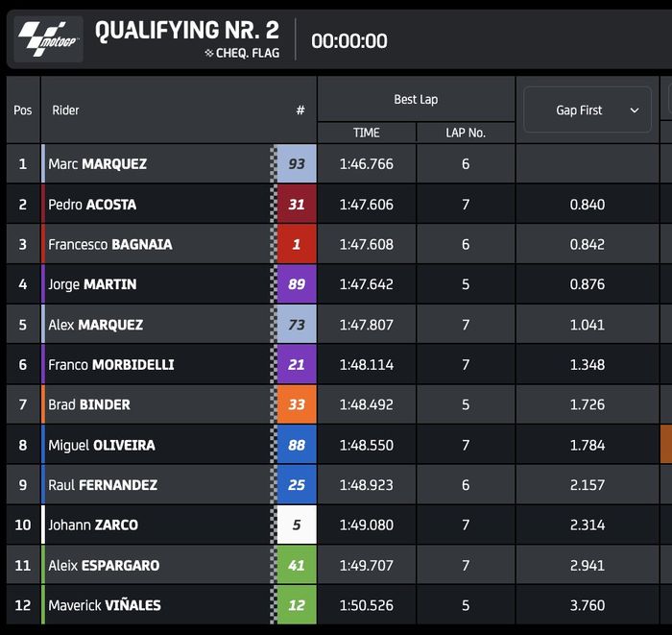The image size is (672, 635).
Task: Click the blue number 88 badge
Action: pyautogui.click(x=297, y=446)
